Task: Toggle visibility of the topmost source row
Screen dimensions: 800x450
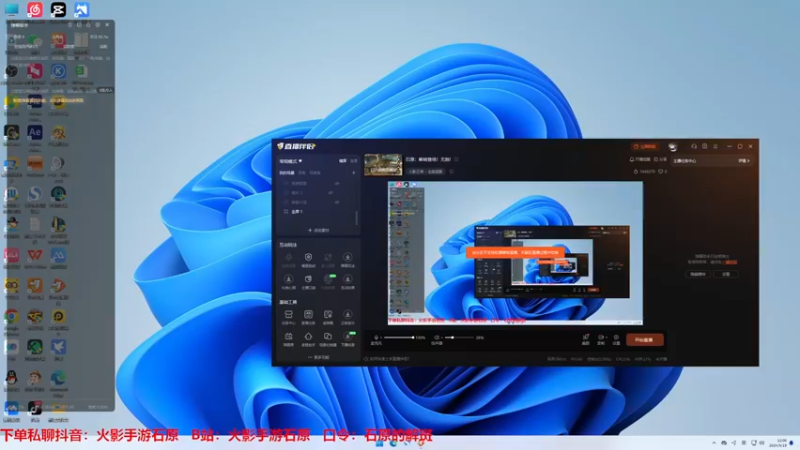Action: tap(337, 183)
